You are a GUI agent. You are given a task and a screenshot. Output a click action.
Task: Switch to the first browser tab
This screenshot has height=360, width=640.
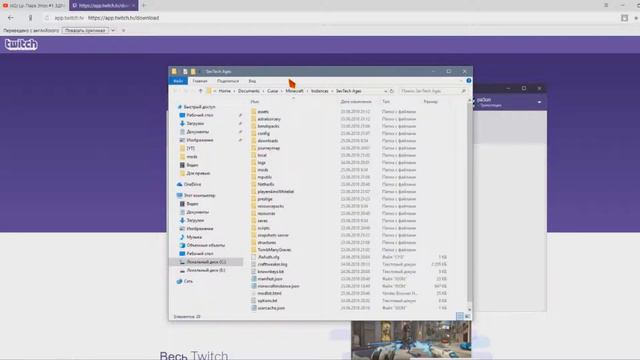click(x=34, y=6)
